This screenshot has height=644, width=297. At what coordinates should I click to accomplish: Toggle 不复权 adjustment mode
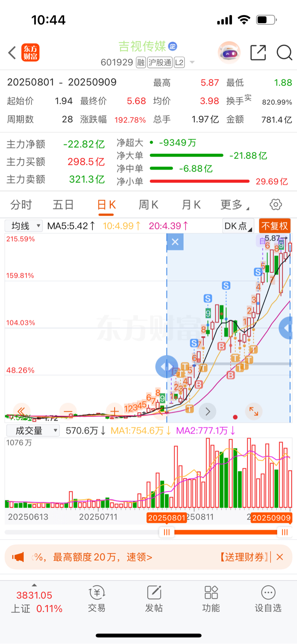[x=275, y=226]
